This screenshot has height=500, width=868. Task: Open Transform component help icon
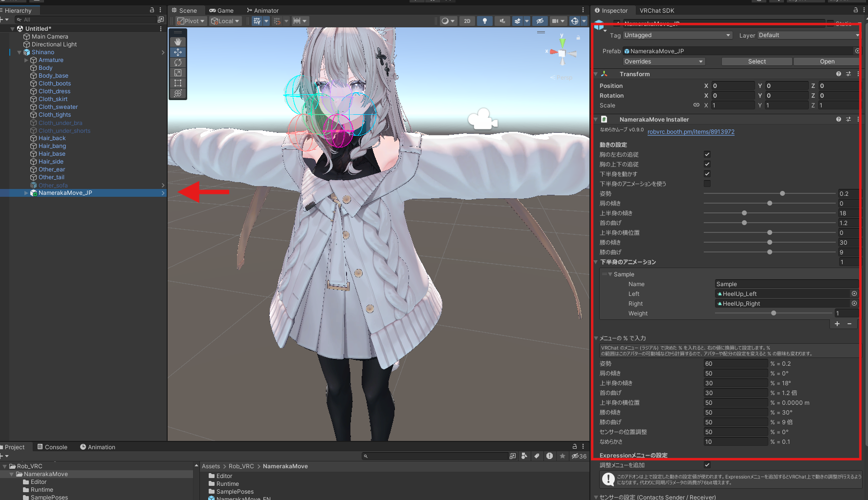pyautogui.click(x=839, y=74)
